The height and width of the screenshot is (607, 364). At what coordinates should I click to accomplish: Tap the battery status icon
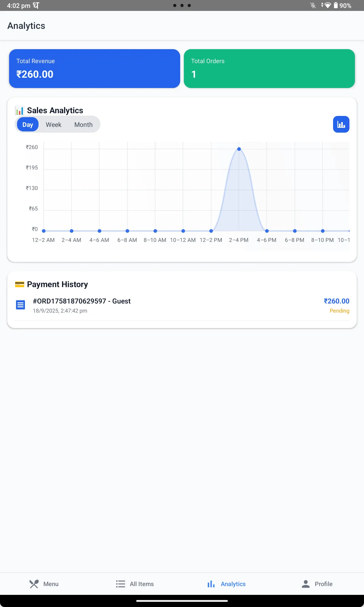(x=336, y=5)
